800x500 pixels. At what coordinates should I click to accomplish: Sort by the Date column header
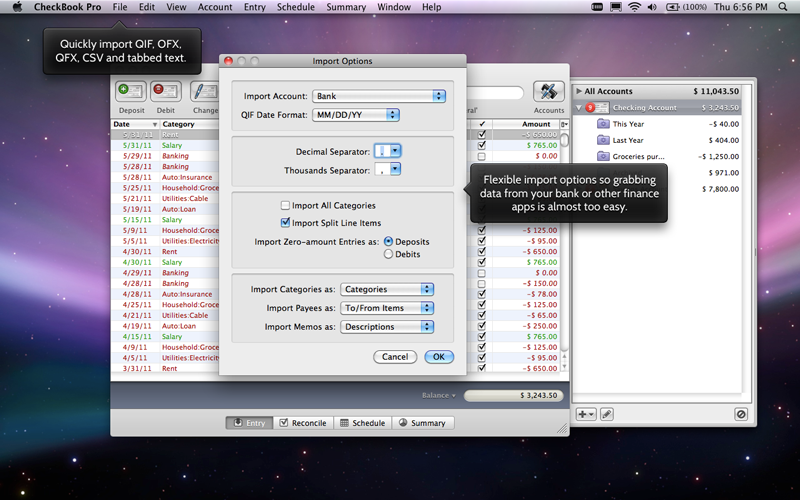point(135,124)
